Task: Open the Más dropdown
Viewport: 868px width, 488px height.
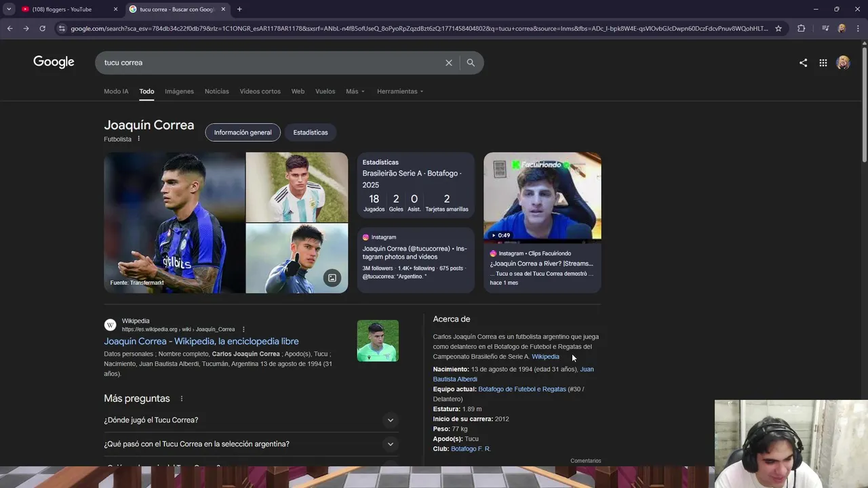Action: click(355, 91)
